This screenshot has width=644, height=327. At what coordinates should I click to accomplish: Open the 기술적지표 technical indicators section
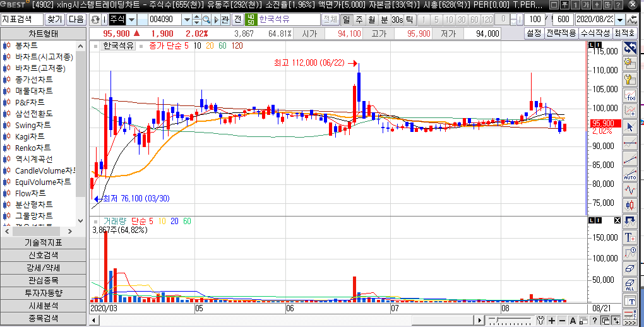point(43,243)
